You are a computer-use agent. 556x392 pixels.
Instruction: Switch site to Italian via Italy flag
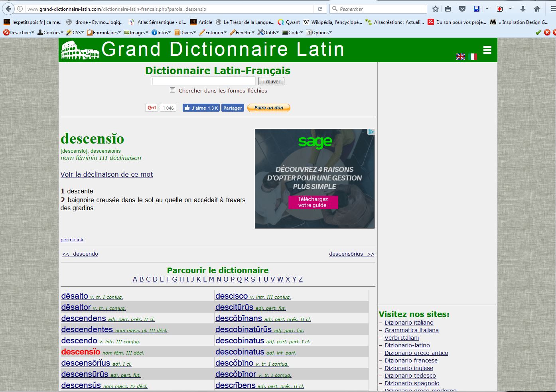[473, 57]
